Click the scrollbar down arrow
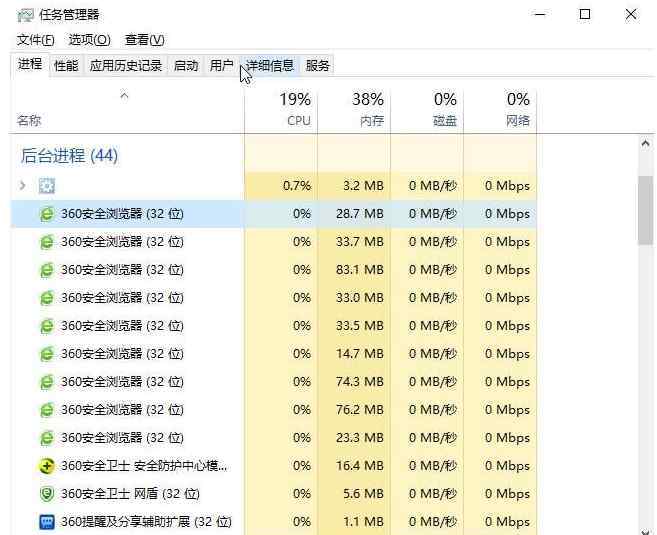This screenshot has height=535, width=657. [x=645, y=531]
